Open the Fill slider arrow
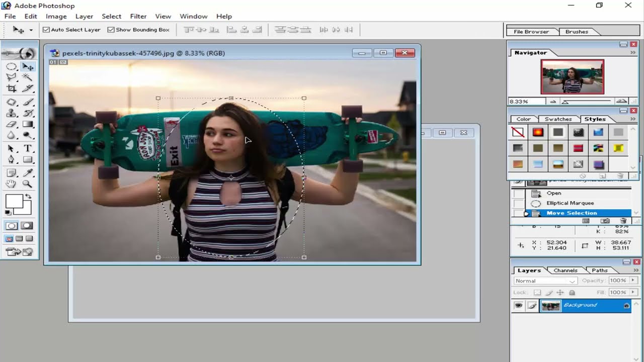 [x=633, y=292]
